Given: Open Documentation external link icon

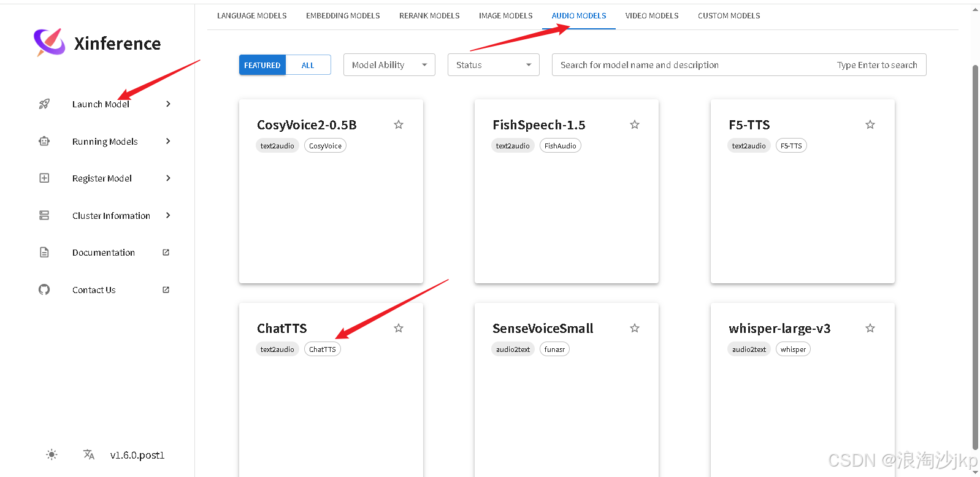Looking at the screenshot, I should pos(166,252).
